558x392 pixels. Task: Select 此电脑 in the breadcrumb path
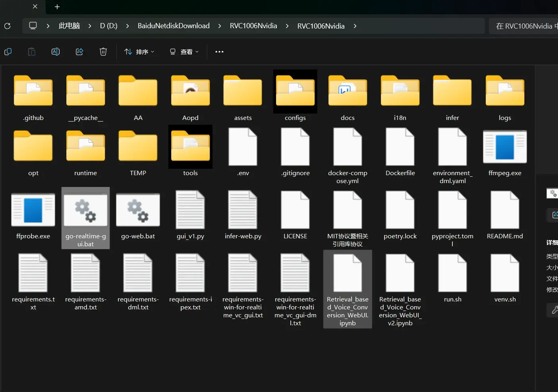click(x=69, y=26)
